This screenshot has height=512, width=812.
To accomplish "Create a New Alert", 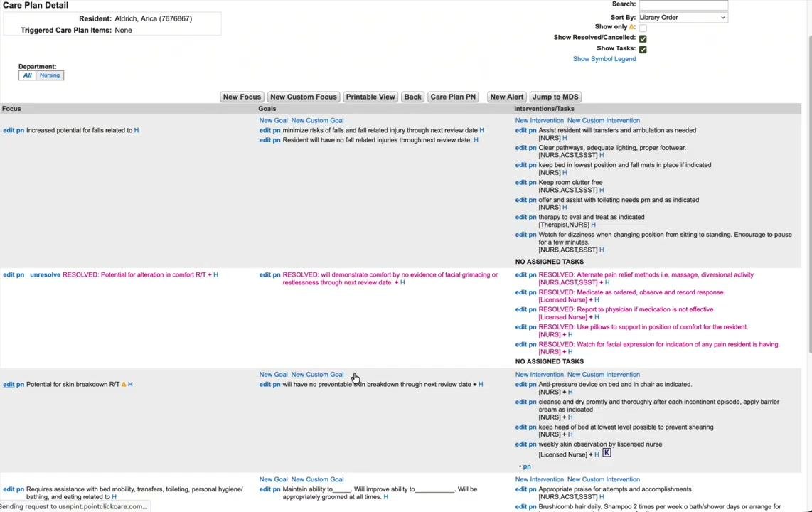I will pos(507,97).
